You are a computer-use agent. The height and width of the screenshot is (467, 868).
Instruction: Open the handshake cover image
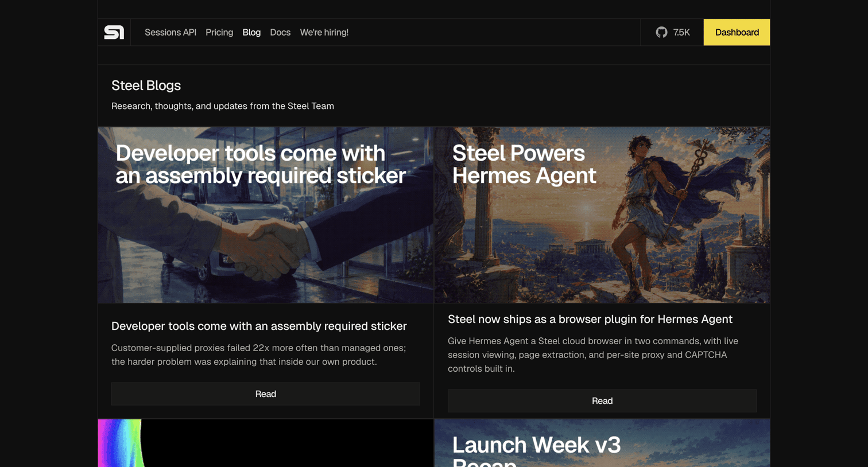(266, 215)
